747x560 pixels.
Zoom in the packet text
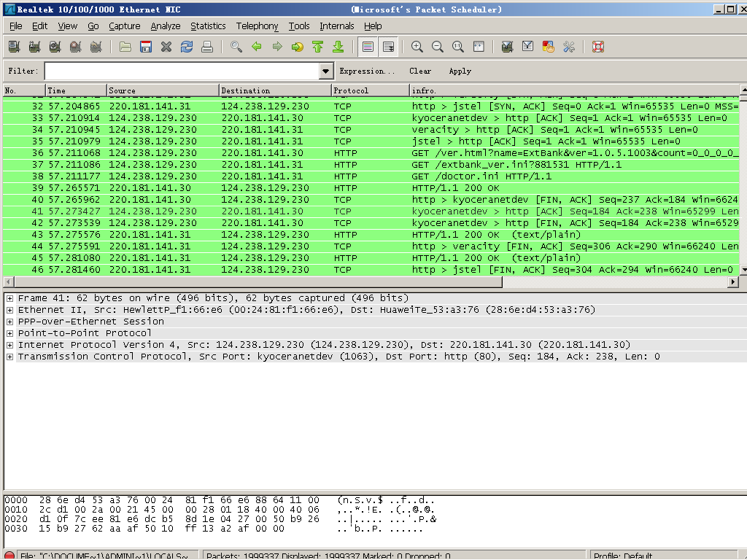click(x=417, y=47)
